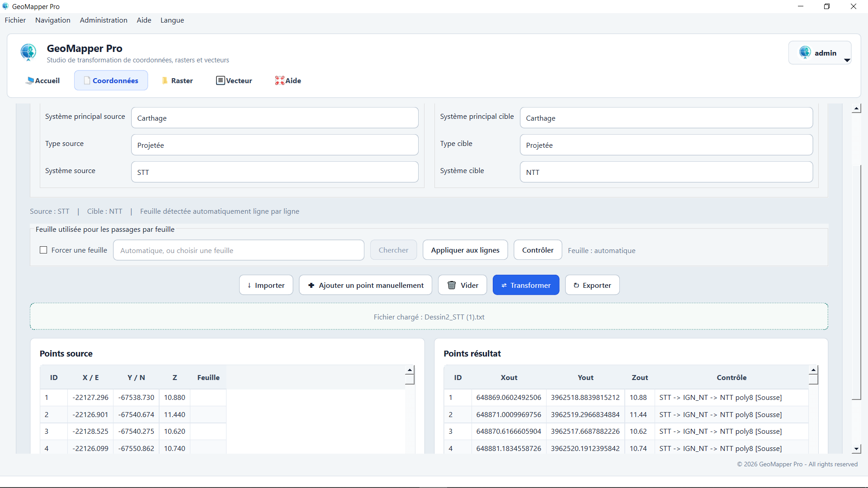Select result cell 3962520.1912395842
The height and width of the screenshot is (488, 868).
(585, 448)
